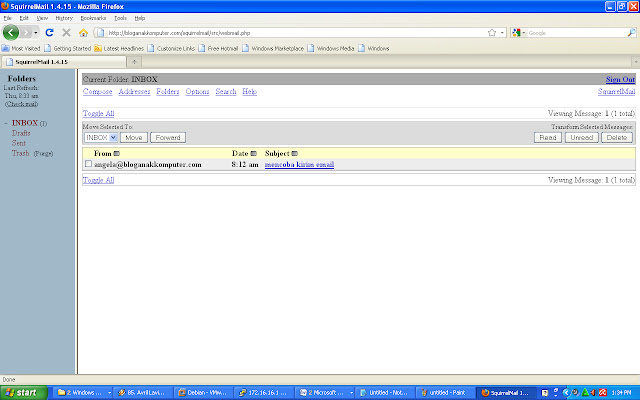Click the Forward navigation arrow
This screenshot has height=400, width=640.
(26, 33)
